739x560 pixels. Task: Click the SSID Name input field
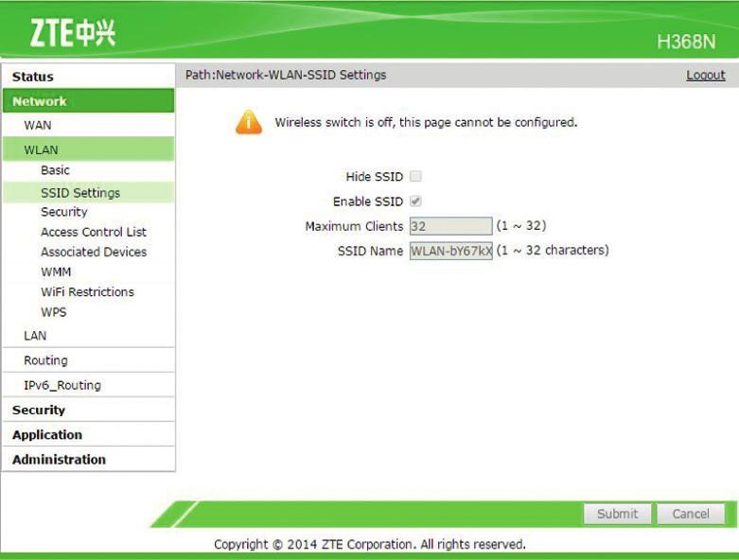coord(451,251)
